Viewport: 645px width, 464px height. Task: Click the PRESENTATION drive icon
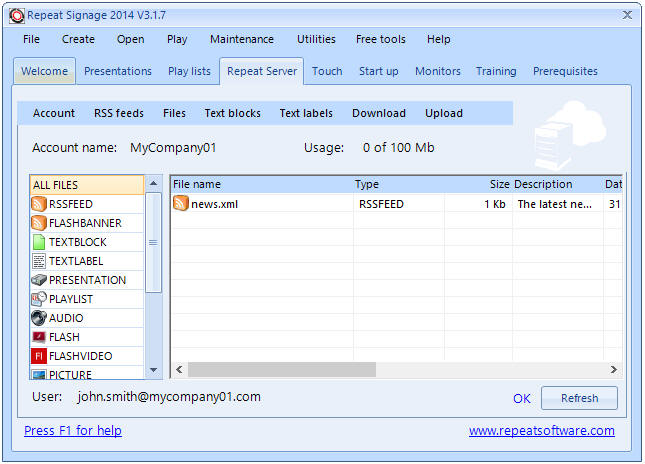39,280
